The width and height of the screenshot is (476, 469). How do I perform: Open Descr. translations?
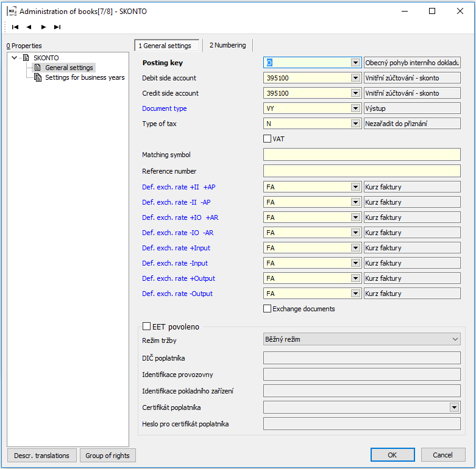pyautogui.click(x=42, y=456)
